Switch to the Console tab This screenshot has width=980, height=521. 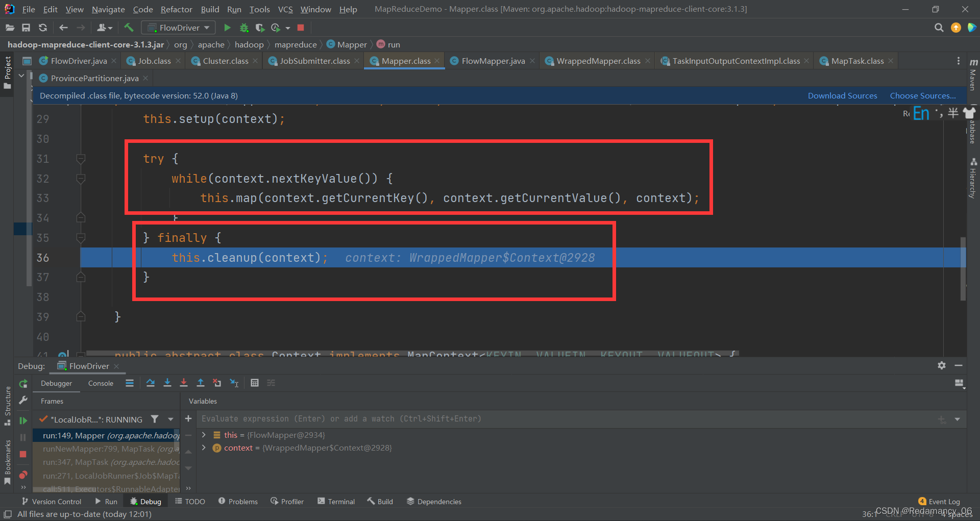(x=101, y=383)
